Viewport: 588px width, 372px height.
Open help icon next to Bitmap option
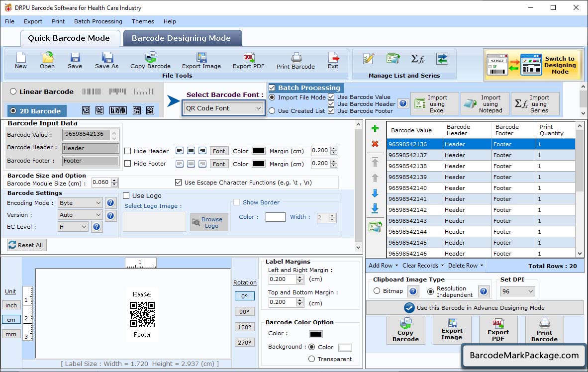(413, 291)
